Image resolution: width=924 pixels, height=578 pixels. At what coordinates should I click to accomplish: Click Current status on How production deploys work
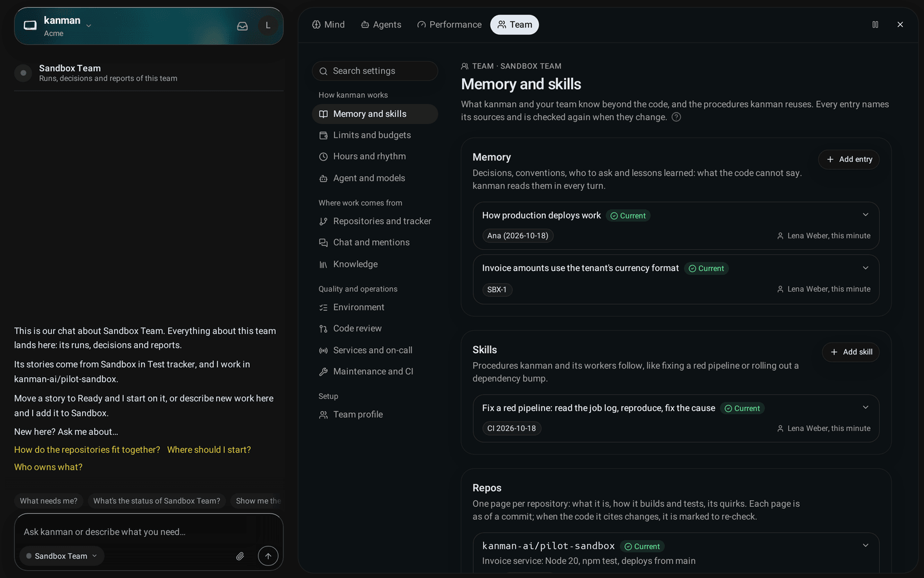[x=628, y=216]
